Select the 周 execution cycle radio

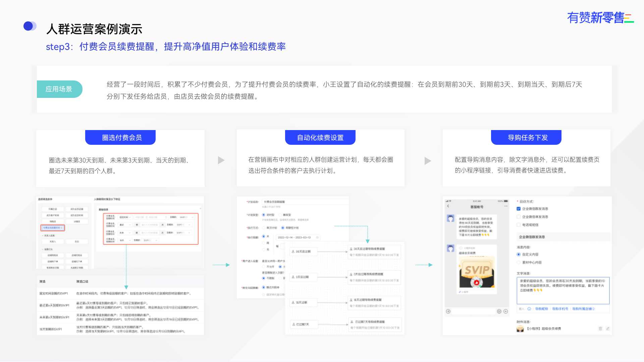coord(264,243)
